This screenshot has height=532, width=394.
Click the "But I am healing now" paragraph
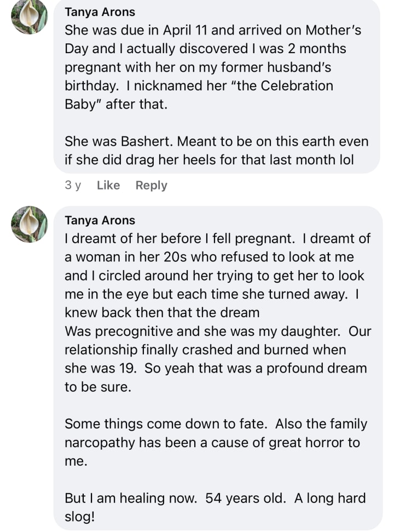[x=215, y=508]
